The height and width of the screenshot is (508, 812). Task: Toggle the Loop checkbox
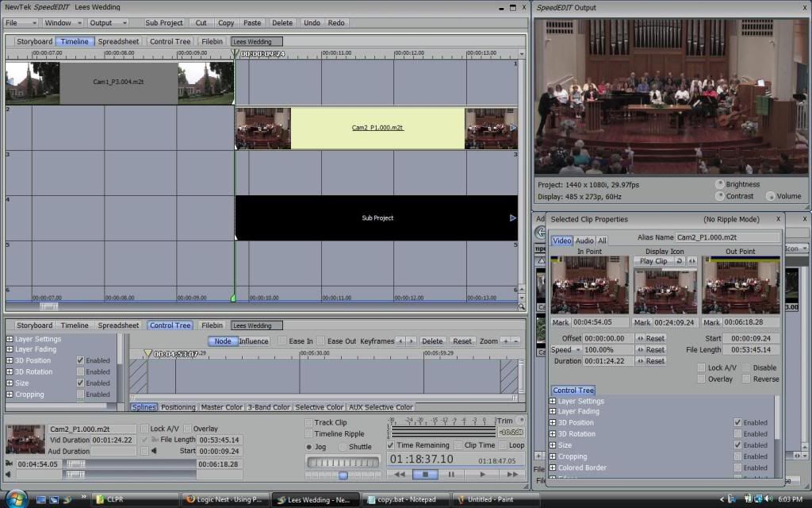tap(503, 445)
